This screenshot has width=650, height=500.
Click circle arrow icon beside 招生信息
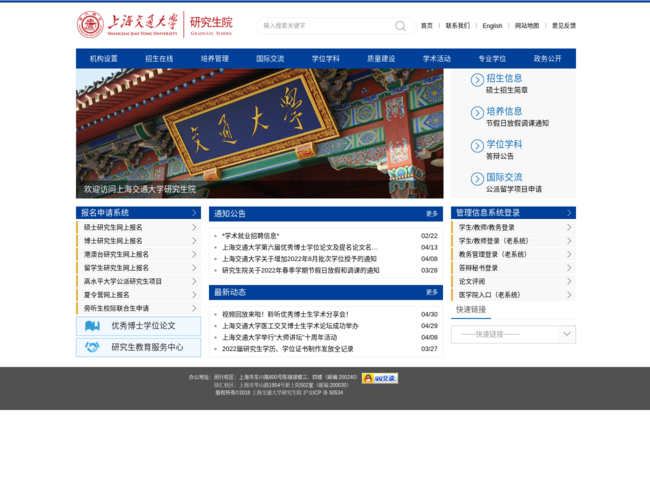coord(477,80)
